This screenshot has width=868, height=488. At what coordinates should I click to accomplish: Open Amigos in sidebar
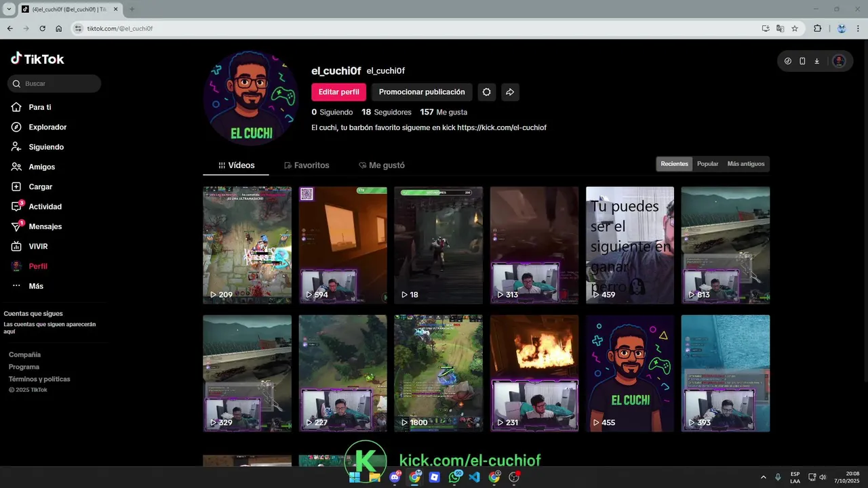point(42,167)
